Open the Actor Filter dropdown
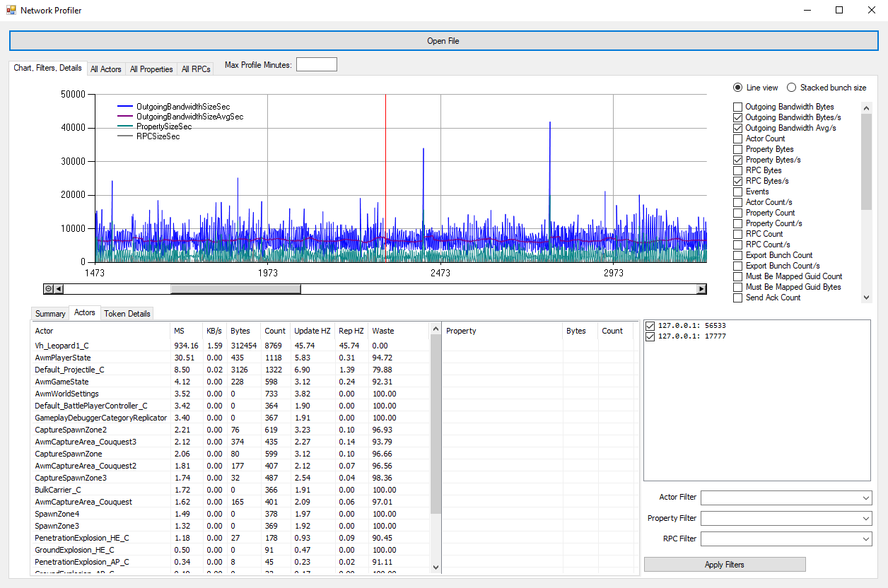 pyautogui.click(x=866, y=498)
